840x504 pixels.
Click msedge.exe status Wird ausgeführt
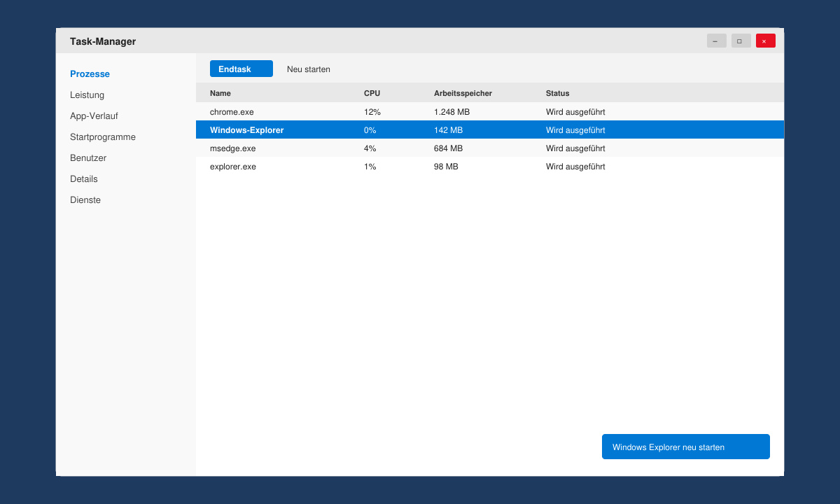click(x=575, y=148)
